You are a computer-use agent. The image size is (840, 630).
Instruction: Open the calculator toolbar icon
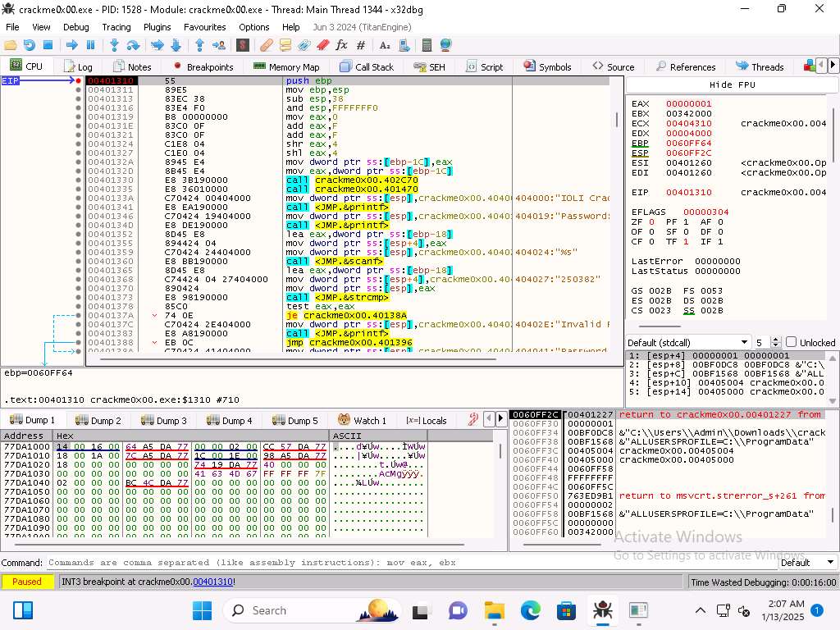427,45
